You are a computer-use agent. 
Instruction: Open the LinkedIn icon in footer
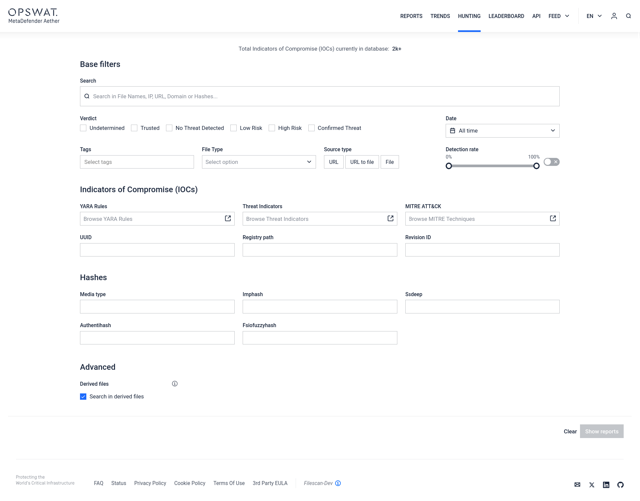tap(606, 484)
